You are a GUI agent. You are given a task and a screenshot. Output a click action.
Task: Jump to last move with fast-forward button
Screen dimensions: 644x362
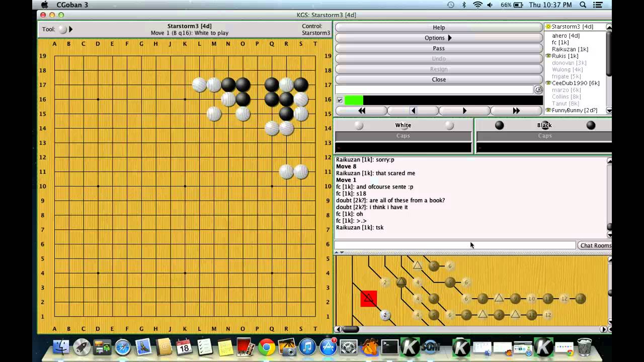coord(516,111)
